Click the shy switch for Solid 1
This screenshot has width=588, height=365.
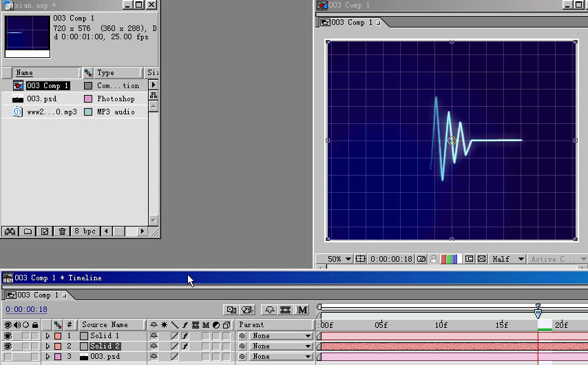pyautogui.click(x=154, y=336)
